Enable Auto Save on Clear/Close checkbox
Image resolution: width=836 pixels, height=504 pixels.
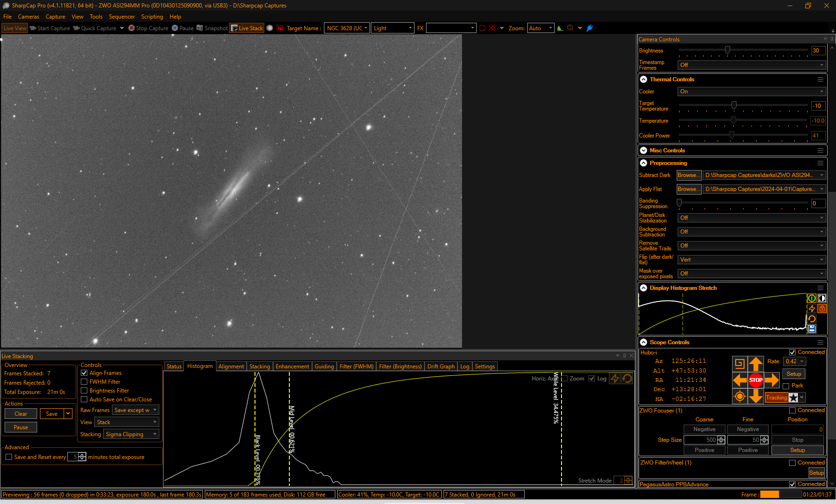pos(84,399)
